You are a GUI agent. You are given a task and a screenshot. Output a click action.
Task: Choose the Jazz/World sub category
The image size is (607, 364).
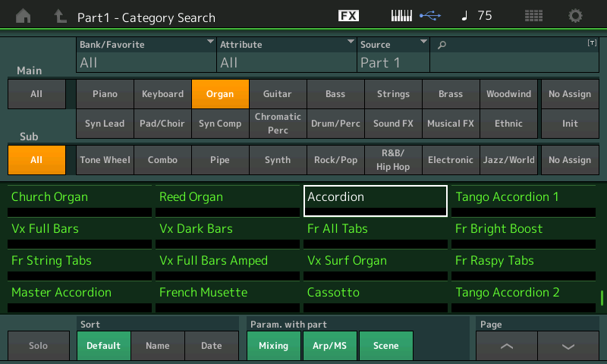click(508, 160)
